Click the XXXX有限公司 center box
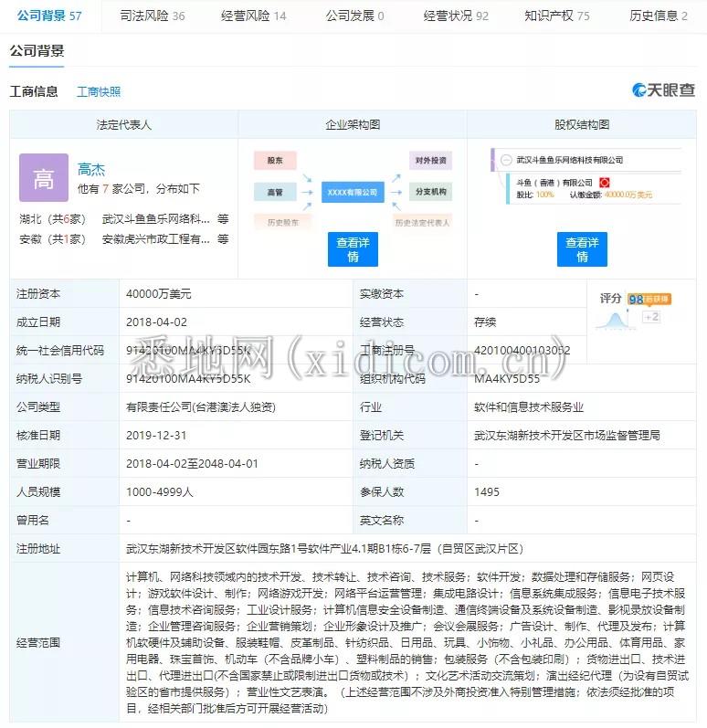 pos(353,192)
